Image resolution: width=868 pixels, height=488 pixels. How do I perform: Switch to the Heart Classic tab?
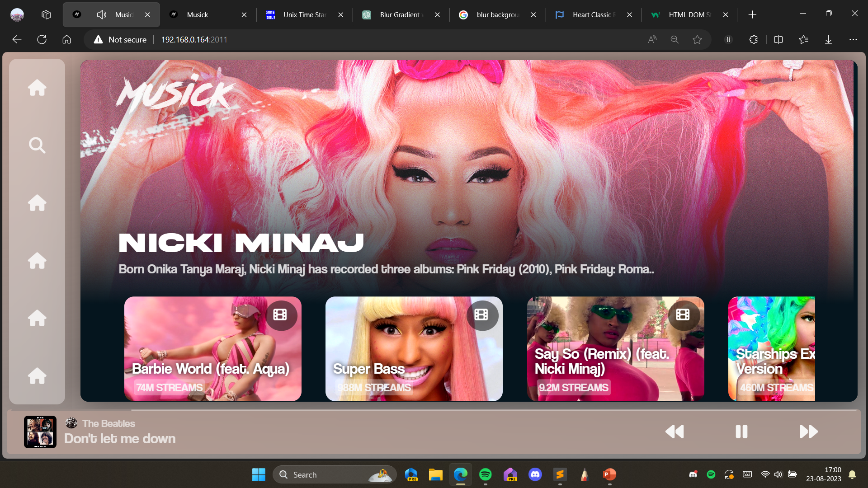coord(591,14)
